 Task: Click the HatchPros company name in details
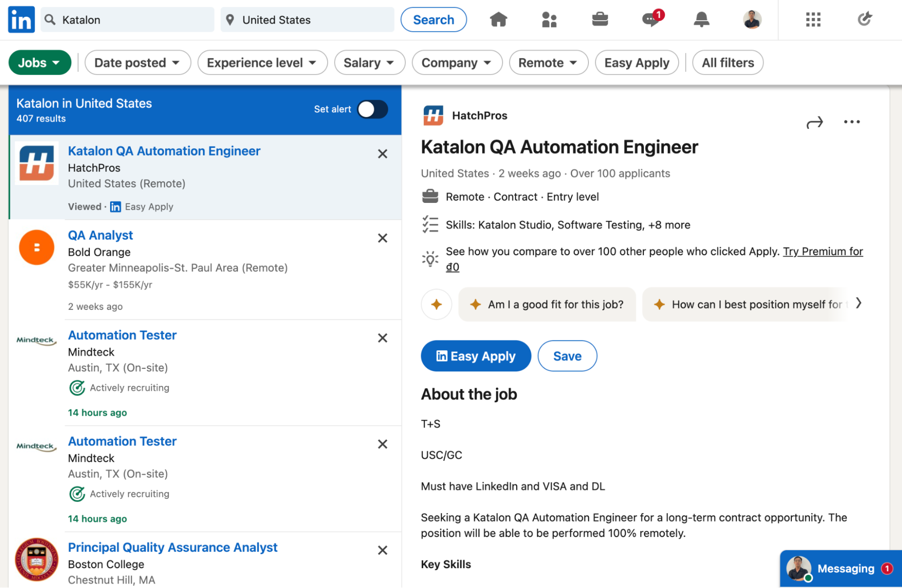[480, 115]
